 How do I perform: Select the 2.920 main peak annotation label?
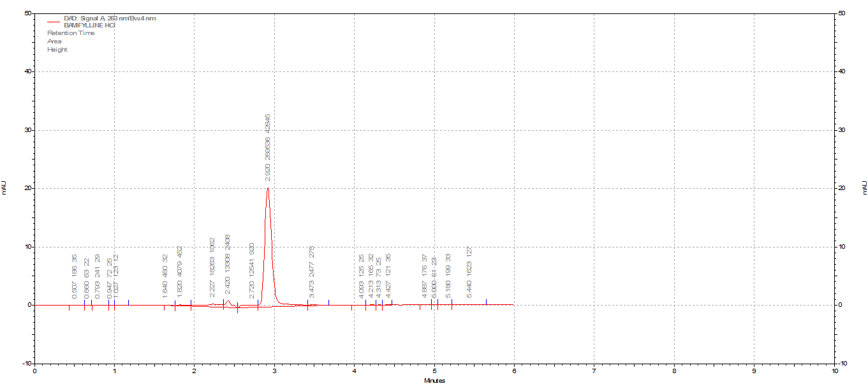click(x=268, y=148)
